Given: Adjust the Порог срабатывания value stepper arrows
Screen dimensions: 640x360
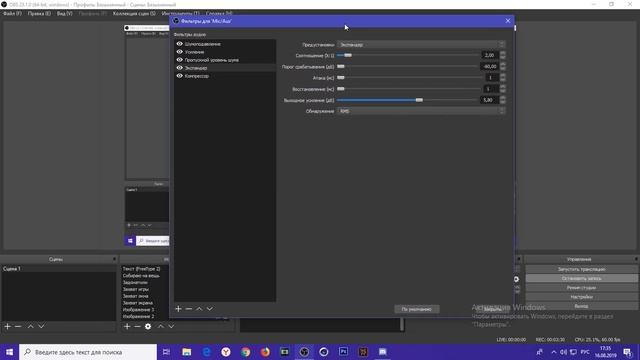Looking at the screenshot, I should [x=502, y=66].
